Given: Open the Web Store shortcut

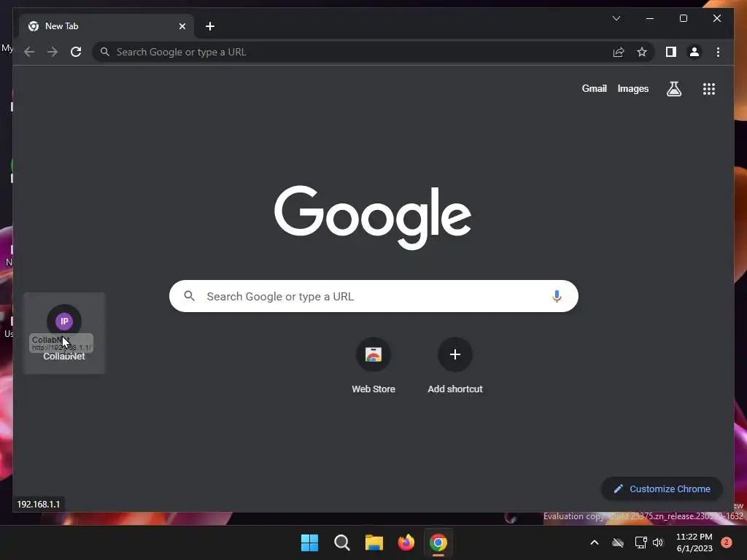Looking at the screenshot, I should pyautogui.click(x=373, y=366).
